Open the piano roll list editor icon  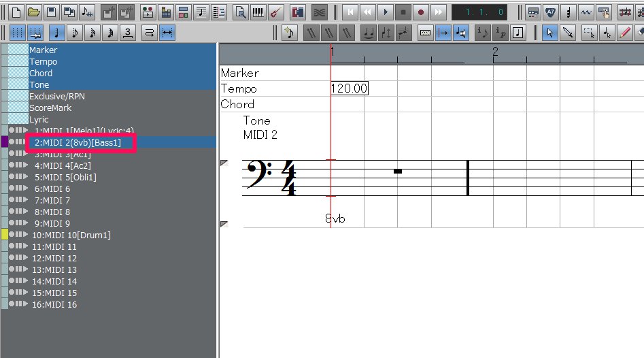point(219,12)
